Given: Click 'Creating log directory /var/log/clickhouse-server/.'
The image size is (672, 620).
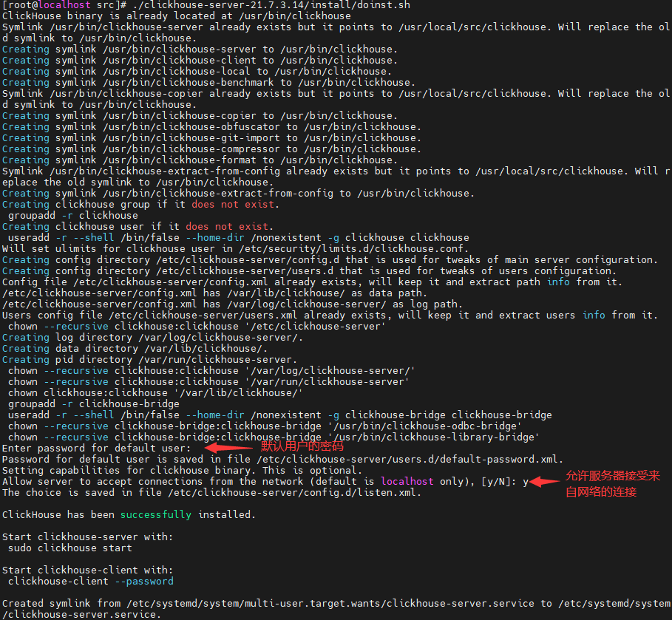Looking at the screenshot, I should [x=152, y=338].
